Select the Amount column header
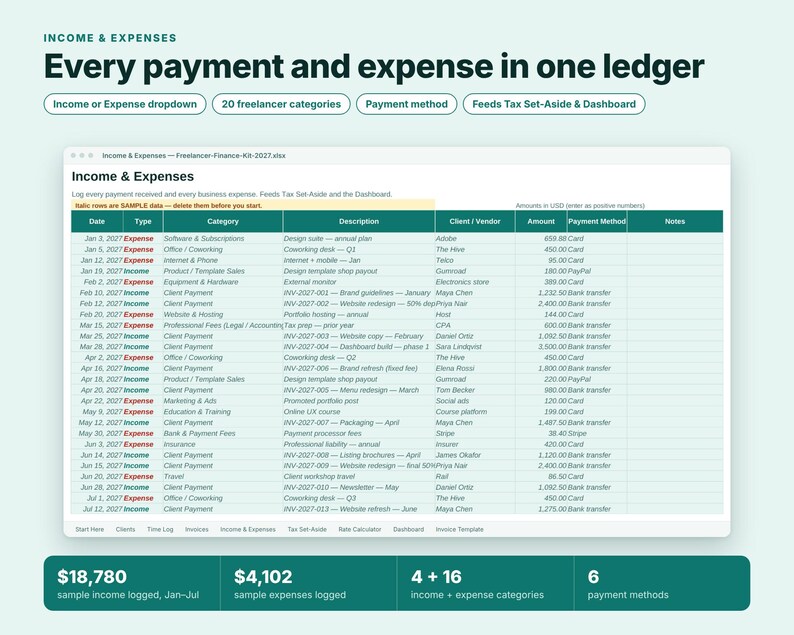This screenshot has height=635, width=794. (541, 221)
